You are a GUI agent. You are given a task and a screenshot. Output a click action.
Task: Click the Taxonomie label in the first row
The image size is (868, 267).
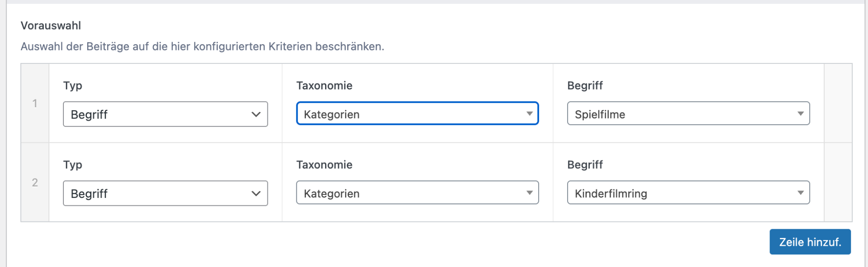click(x=324, y=86)
